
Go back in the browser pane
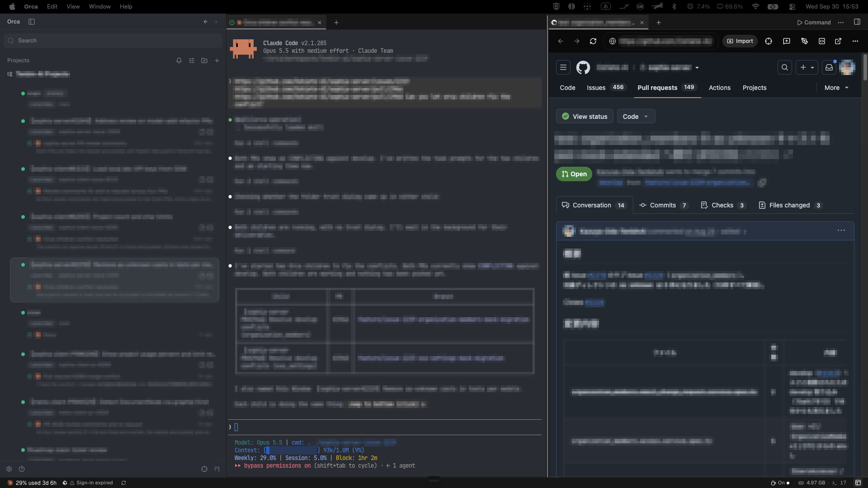(561, 41)
